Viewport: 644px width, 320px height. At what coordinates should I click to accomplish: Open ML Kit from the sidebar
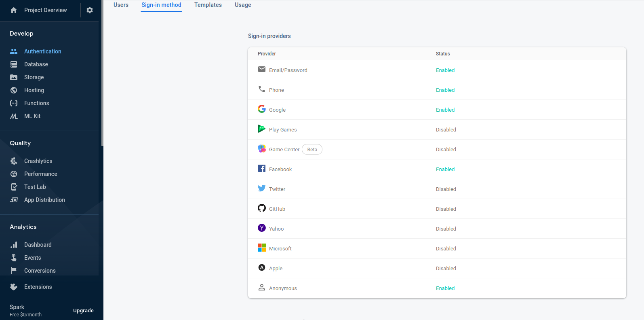pyautogui.click(x=32, y=116)
